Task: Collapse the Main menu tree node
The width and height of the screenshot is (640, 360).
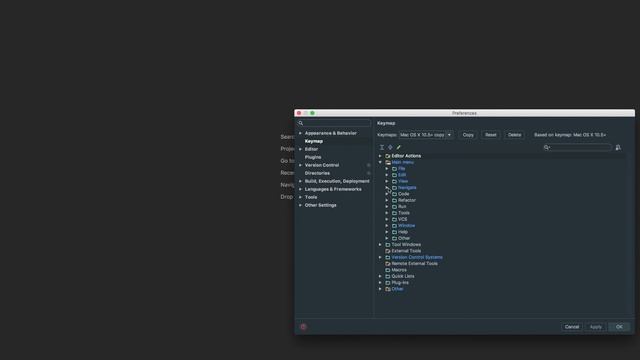Action: 380,162
